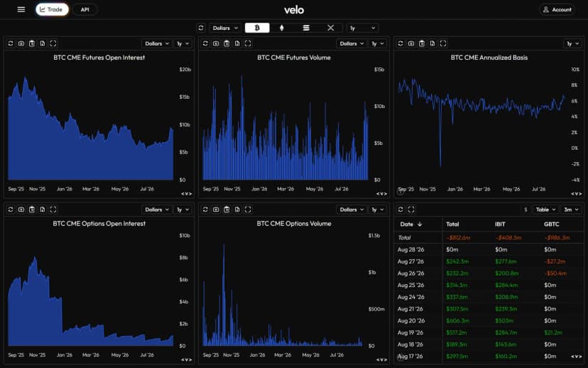Select the Aug 20 '26 table row date

click(411, 320)
